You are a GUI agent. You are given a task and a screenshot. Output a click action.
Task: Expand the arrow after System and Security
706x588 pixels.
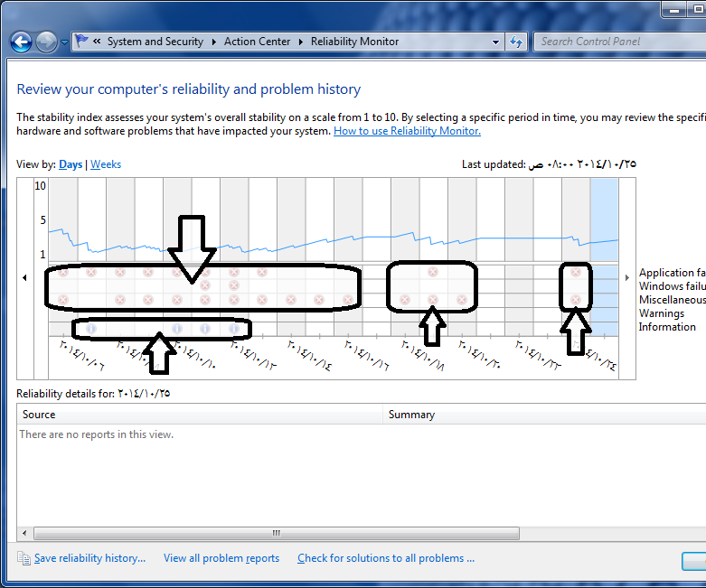(x=214, y=42)
